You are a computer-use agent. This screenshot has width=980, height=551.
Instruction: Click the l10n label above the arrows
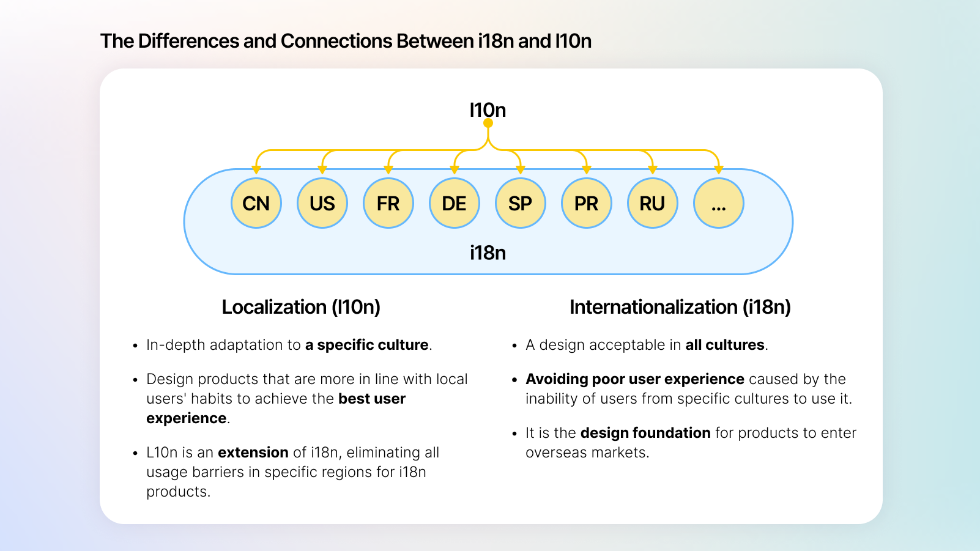[x=488, y=109]
